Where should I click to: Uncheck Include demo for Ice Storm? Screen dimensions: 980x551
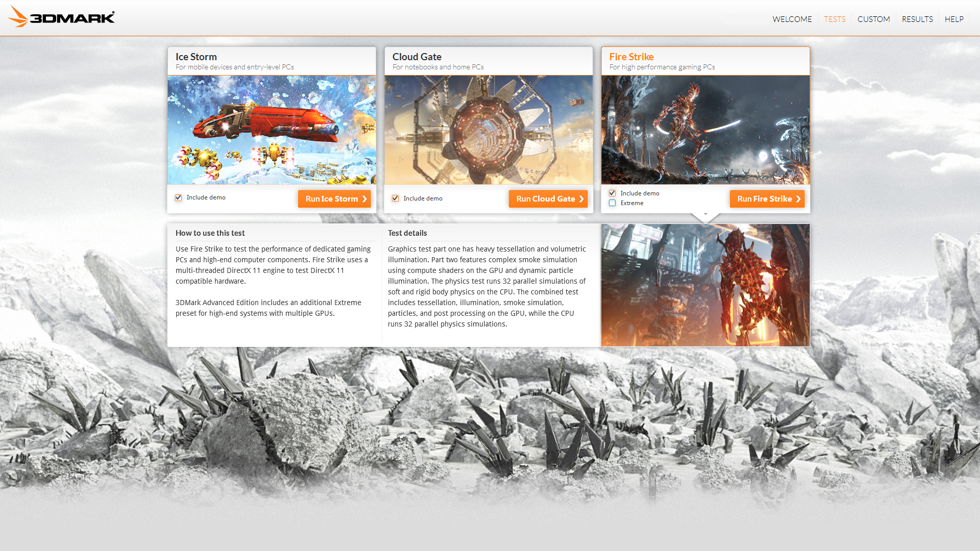[x=178, y=197]
